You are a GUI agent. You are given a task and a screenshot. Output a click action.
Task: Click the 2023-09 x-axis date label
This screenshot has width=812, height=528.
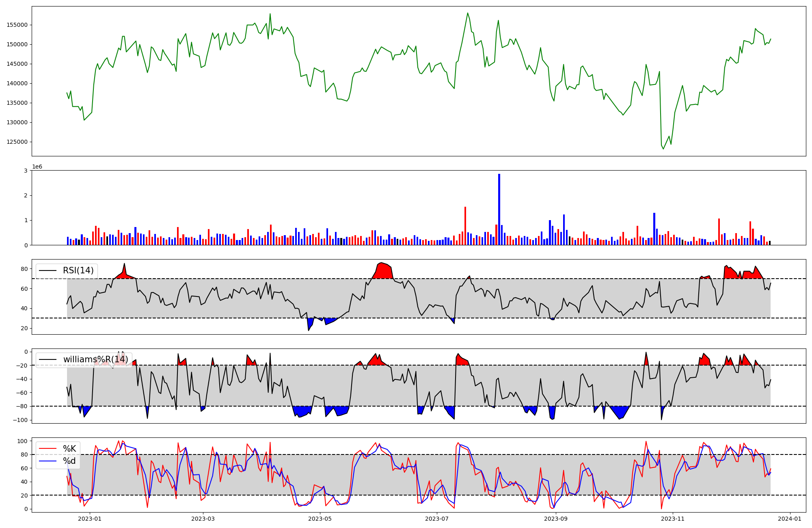(x=555, y=519)
